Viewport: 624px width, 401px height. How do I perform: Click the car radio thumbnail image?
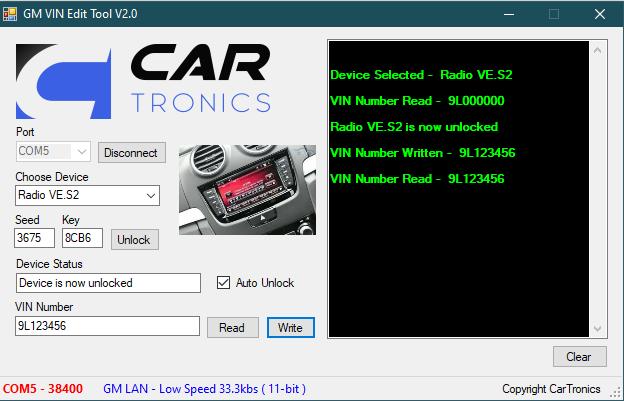click(248, 190)
